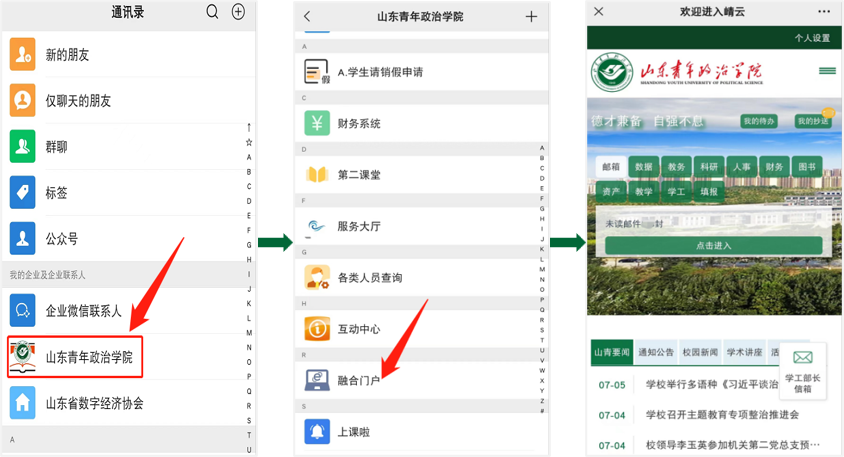The width and height of the screenshot is (844, 457).
Task: Select the 教务 tab
Action: [677, 167]
